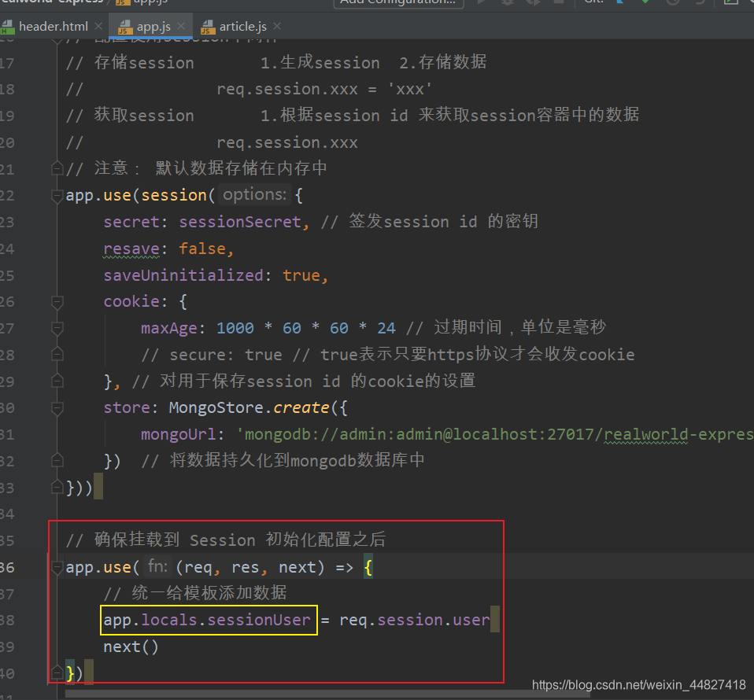
Task: Click the maxAge property
Action: tap(168, 329)
